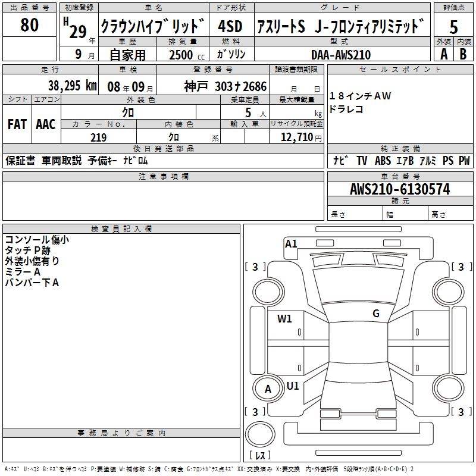Click the W1 mark on the door
This screenshot has height=476, width=476.
point(284,319)
